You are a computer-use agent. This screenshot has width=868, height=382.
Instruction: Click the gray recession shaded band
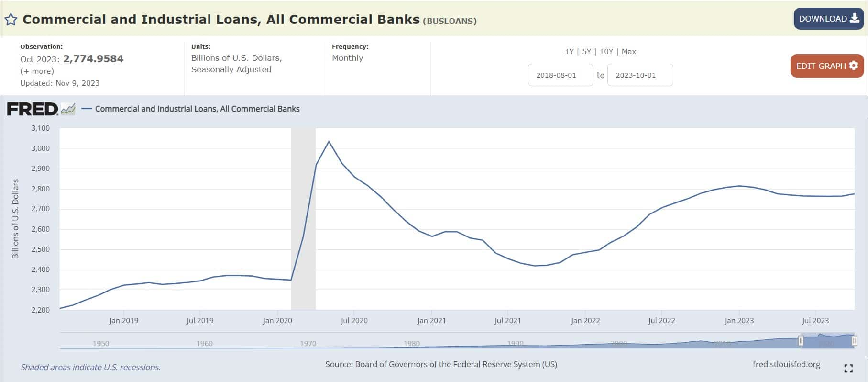click(303, 219)
